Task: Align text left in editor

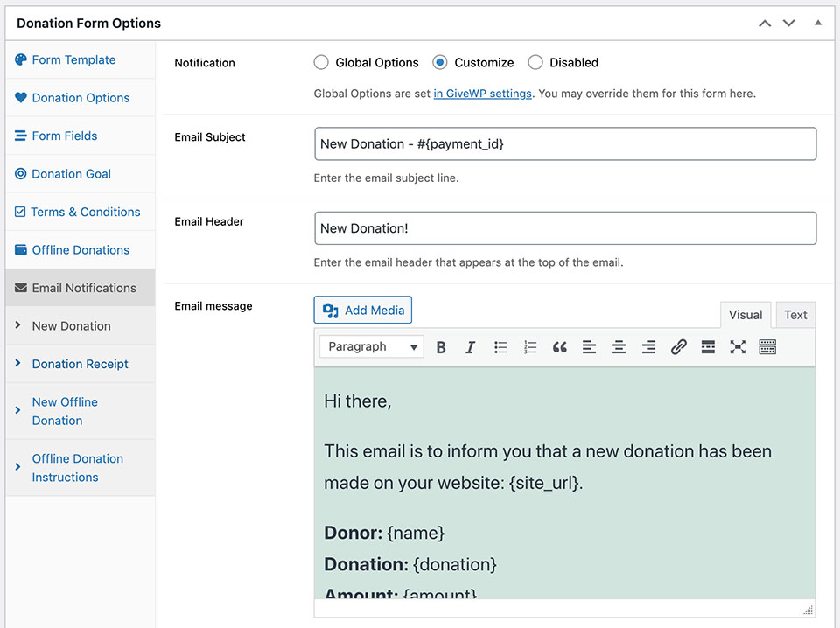Action: tap(589, 347)
